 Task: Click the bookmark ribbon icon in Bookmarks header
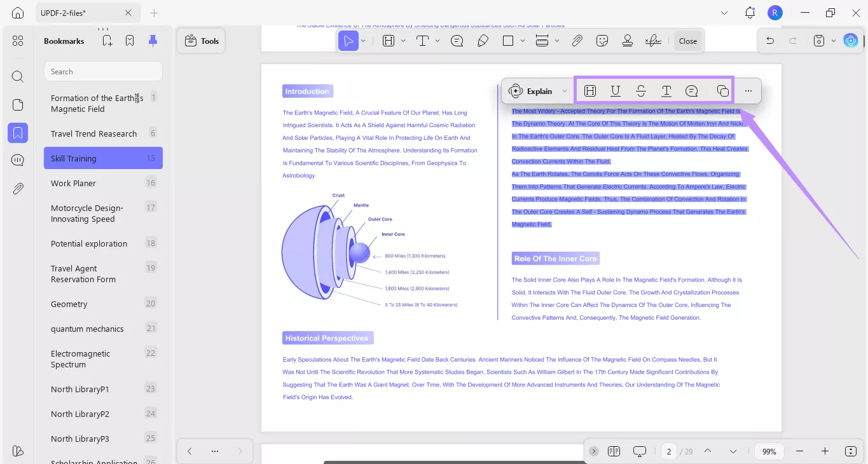coord(130,41)
